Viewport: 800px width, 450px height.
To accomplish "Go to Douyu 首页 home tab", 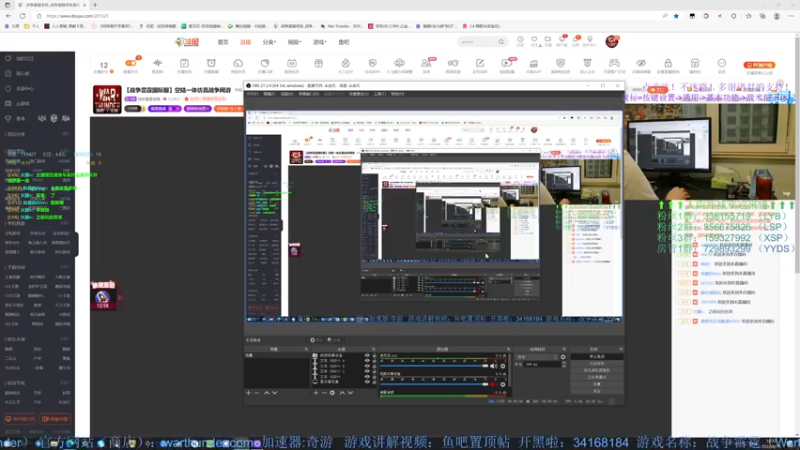I will click(223, 42).
